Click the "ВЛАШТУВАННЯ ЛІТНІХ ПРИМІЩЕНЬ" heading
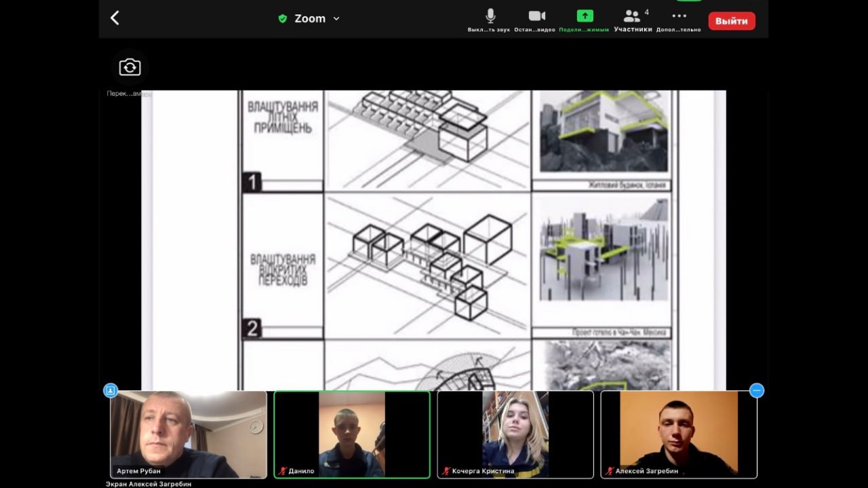The height and width of the screenshot is (488, 868). click(283, 117)
